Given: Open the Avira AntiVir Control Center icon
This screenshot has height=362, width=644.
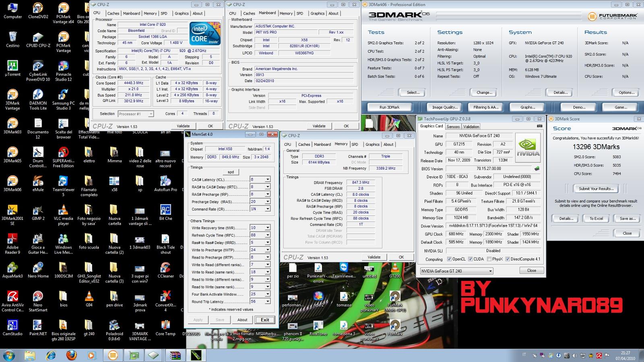Looking at the screenshot, I should point(12,302).
